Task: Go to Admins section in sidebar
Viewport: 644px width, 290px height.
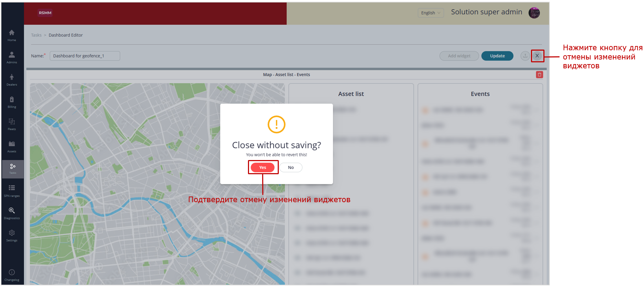Action: tap(12, 57)
